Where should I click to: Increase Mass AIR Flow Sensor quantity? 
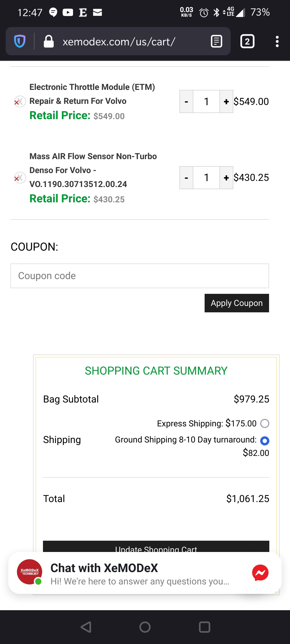(226, 178)
